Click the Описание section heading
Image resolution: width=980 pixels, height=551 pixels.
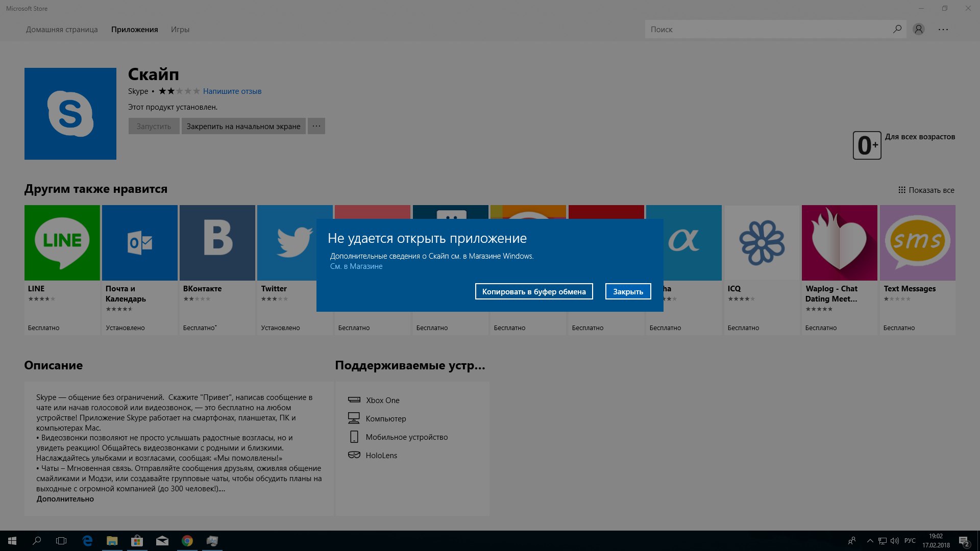pos(54,365)
